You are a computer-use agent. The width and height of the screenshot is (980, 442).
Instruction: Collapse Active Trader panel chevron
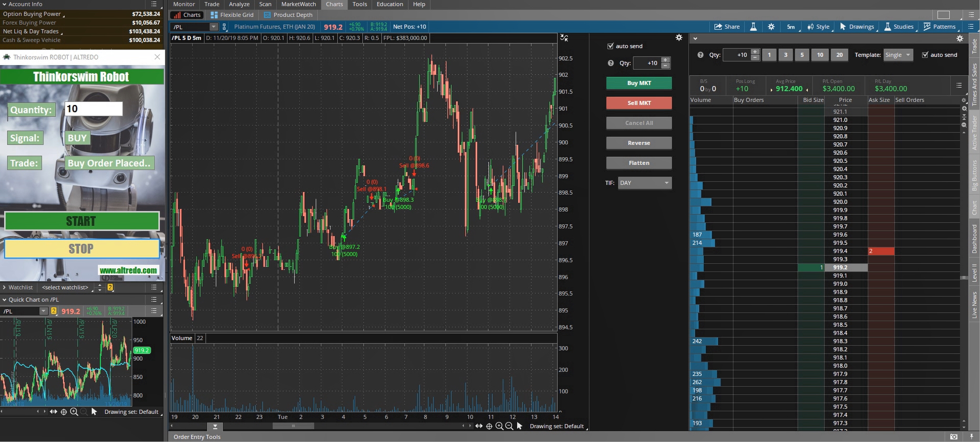pyautogui.click(x=695, y=38)
